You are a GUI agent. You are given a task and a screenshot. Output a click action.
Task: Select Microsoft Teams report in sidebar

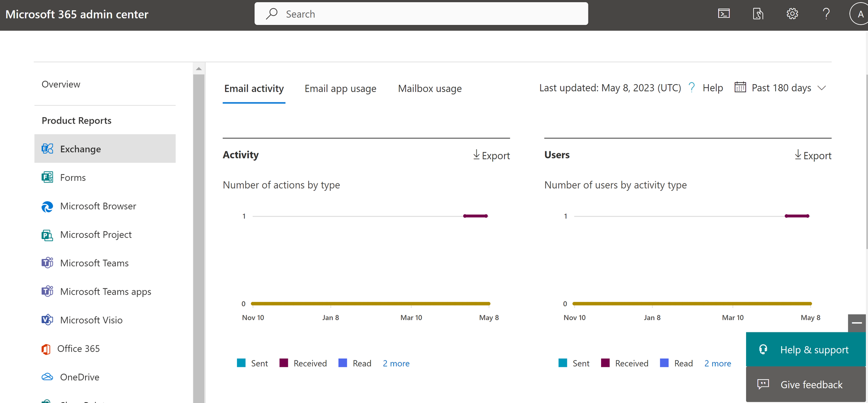(105, 263)
